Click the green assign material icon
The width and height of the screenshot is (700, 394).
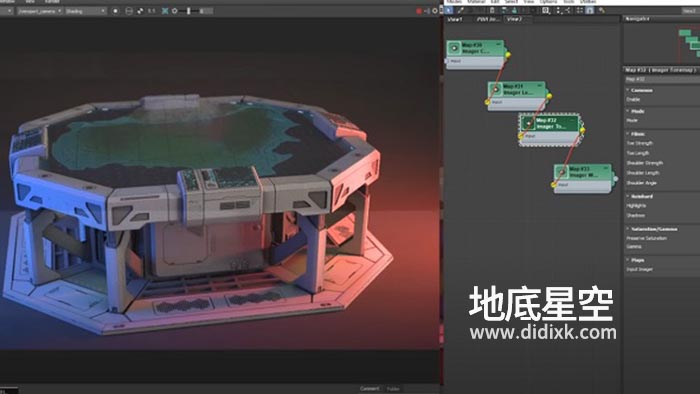514,10
